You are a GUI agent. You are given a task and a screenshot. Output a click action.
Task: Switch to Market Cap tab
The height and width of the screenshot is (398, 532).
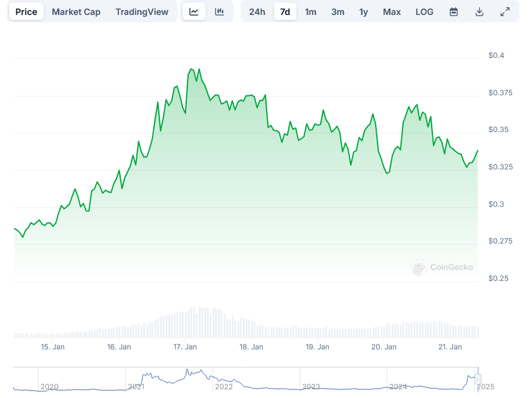(76, 12)
